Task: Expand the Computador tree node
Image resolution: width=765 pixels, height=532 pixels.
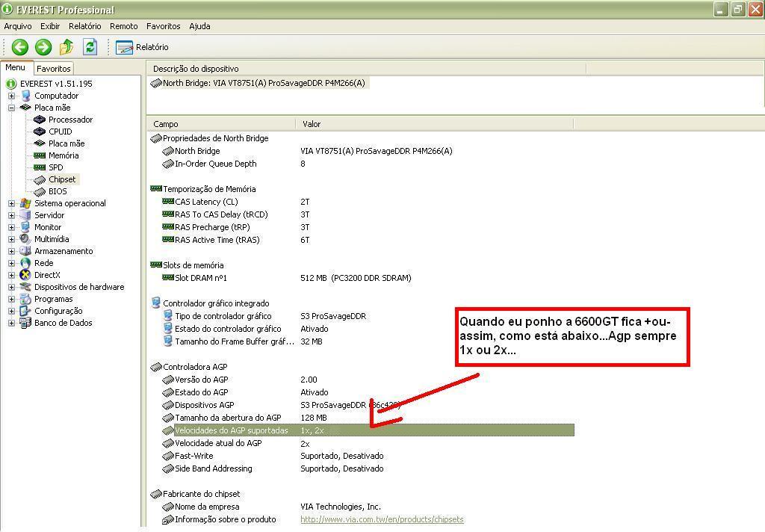Action: [12, 96]
